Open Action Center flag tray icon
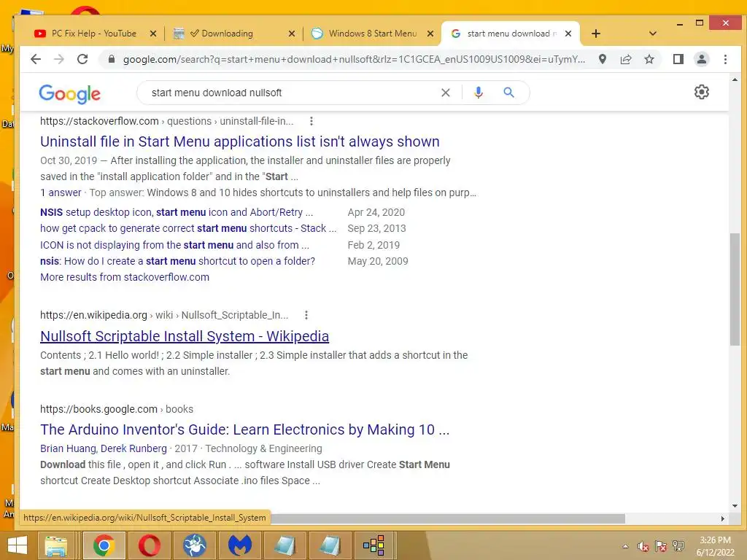 pyautogui.click(x=661, y=546)
